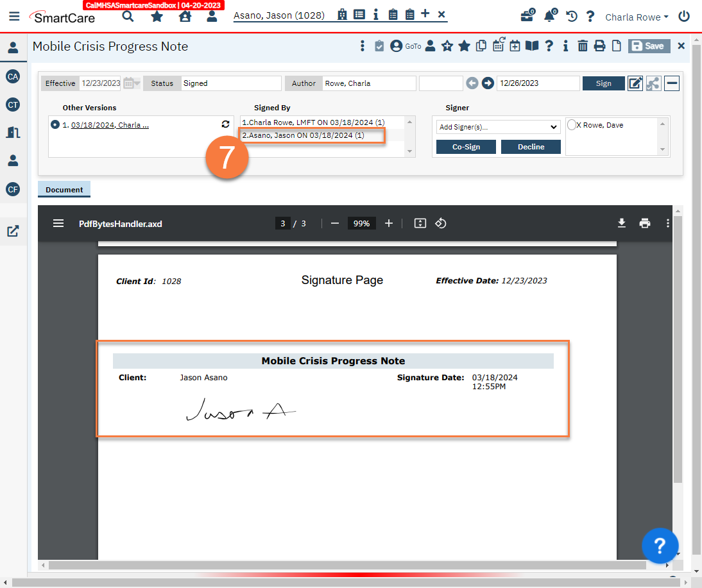Fit the PDF to page width
This screenshot has width=702, height=588.
[x=420, y=223]
